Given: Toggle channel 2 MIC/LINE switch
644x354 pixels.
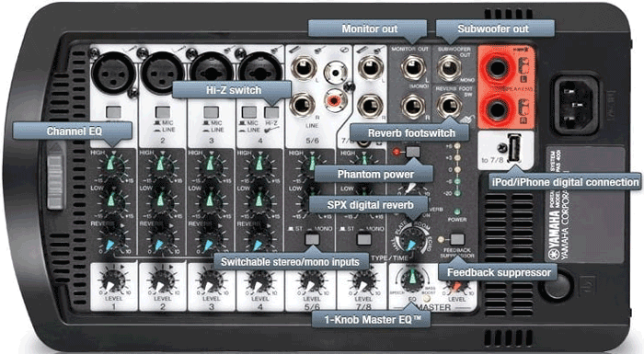Looking at the screenshot, I should [x=163, y=112].
